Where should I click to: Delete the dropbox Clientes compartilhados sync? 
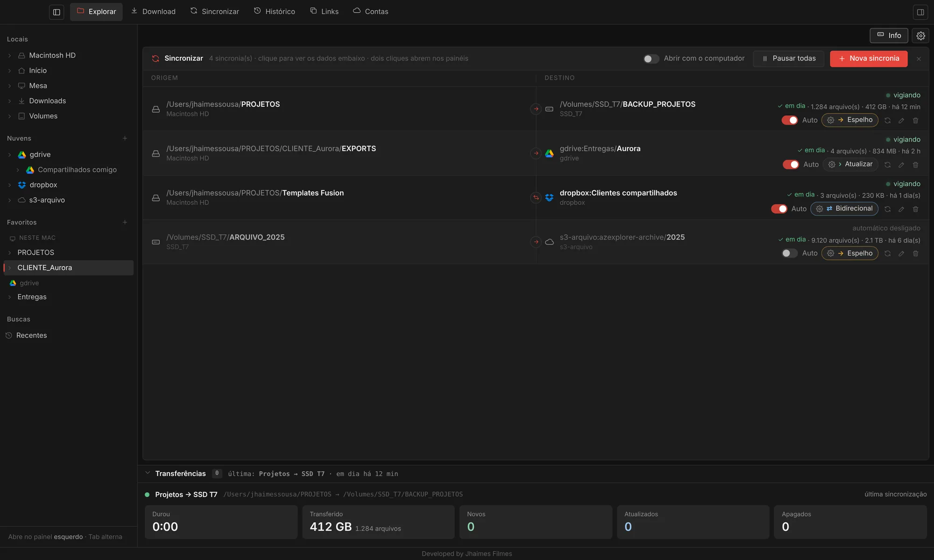click(915, 209)
